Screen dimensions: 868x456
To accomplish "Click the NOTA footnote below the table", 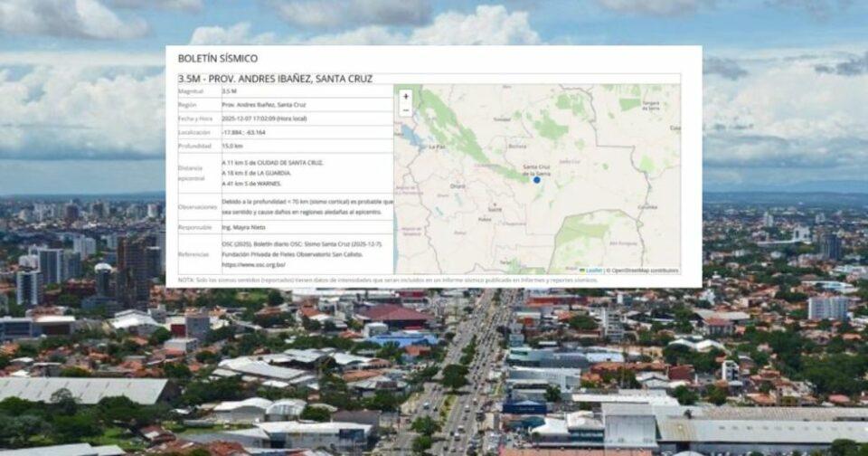I will point(388,280).
